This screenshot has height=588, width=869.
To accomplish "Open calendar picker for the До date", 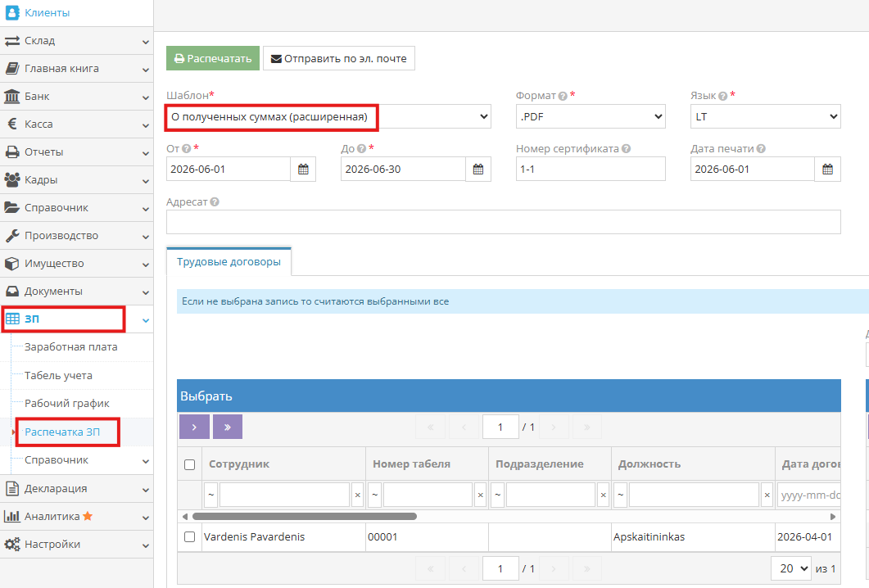I will [x=478, y=169].
